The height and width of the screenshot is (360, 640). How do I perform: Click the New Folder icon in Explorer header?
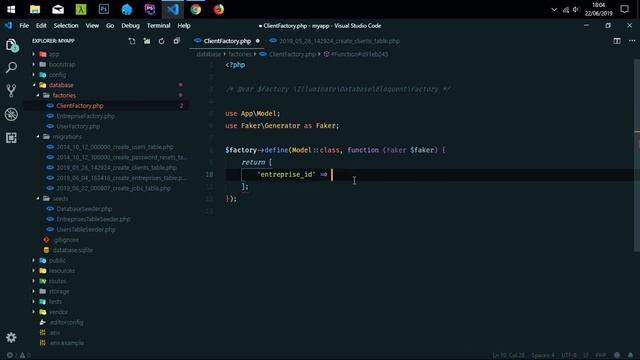tap(147, 41)
